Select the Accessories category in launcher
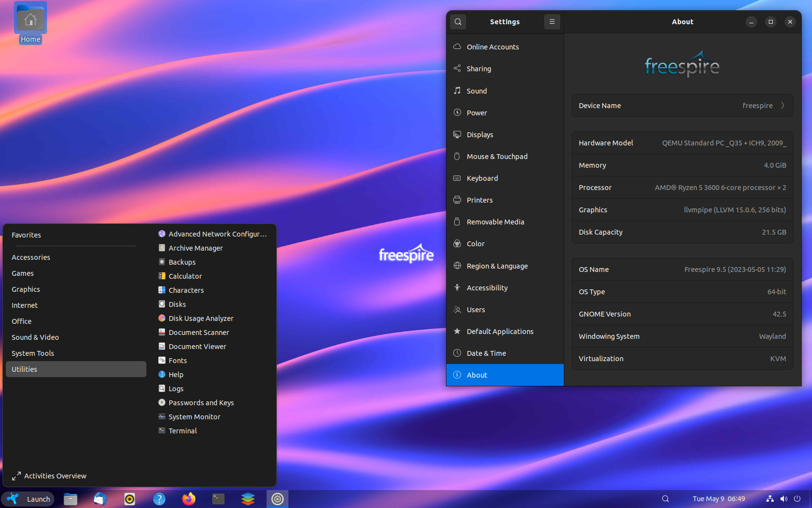Screen dimensions: 812x508 click(x=76, y=257)
